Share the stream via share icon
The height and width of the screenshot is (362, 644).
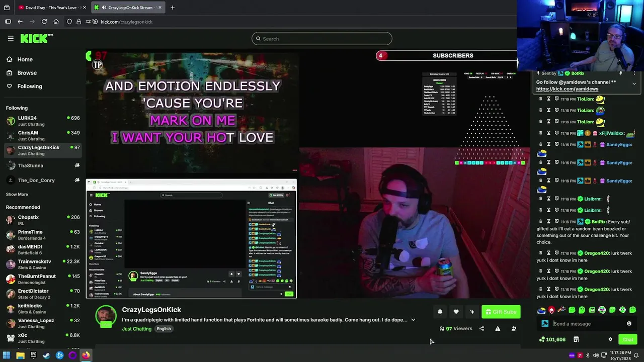(481, 329)
